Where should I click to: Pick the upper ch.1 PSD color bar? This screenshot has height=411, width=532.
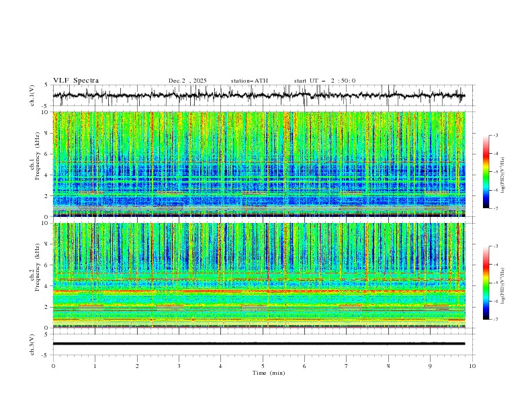tap(486, 172)
